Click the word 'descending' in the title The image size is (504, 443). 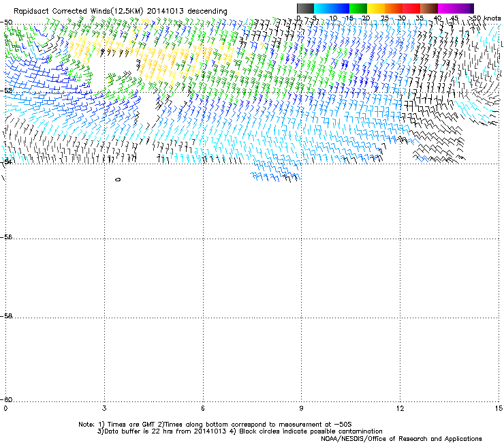[x=207, y=12]
